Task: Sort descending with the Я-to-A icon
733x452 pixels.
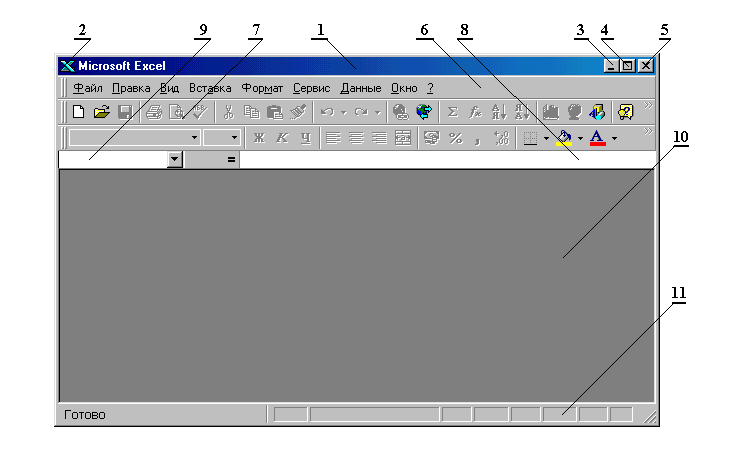Action: click(522, 112)
